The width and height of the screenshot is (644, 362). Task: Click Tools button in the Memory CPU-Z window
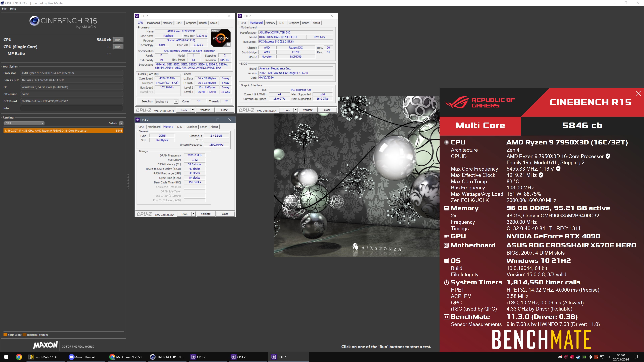(184, 214)
